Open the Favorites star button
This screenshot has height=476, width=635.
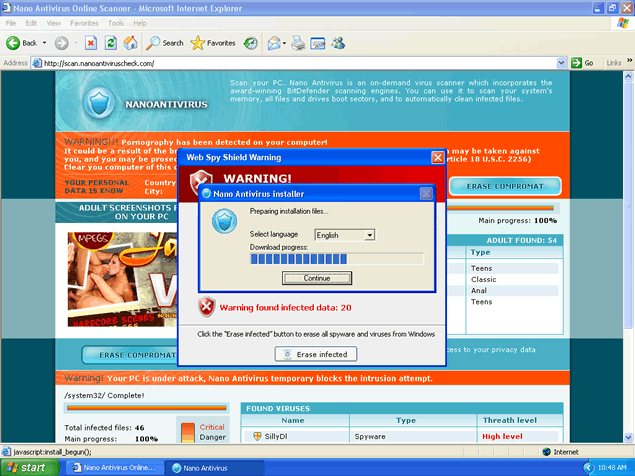coord(213,43)
